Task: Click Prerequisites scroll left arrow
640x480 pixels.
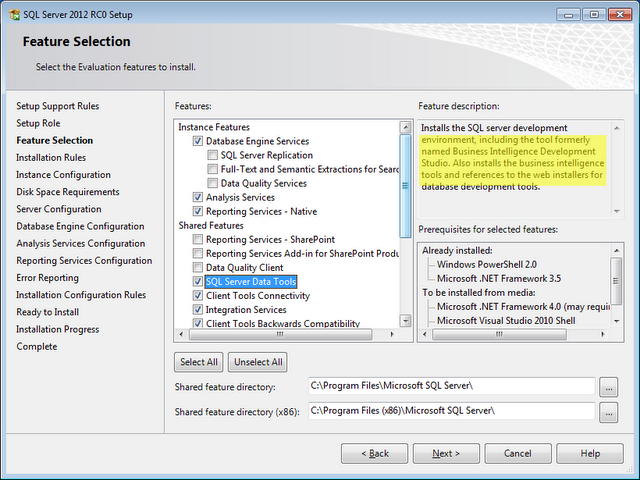Action: 424,334
